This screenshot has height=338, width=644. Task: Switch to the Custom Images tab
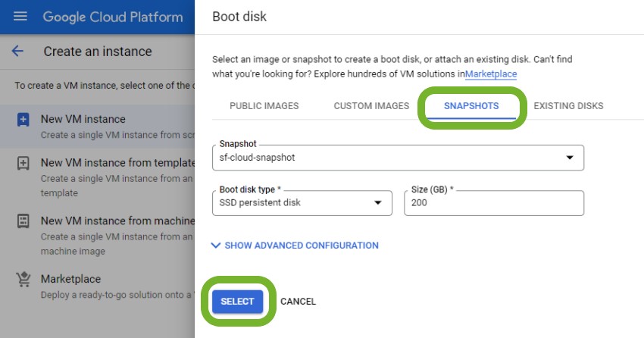point(371,106)
